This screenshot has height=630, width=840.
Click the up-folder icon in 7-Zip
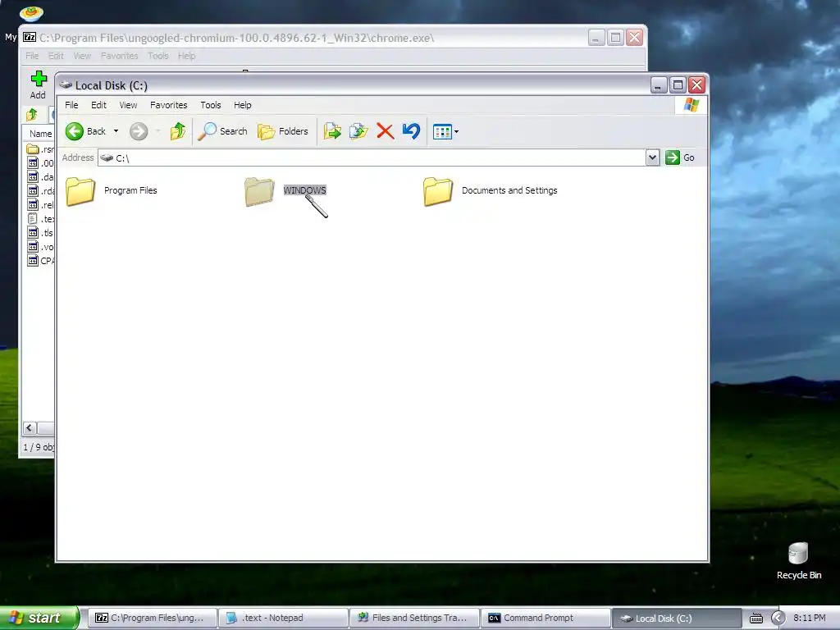coord(32,114)
